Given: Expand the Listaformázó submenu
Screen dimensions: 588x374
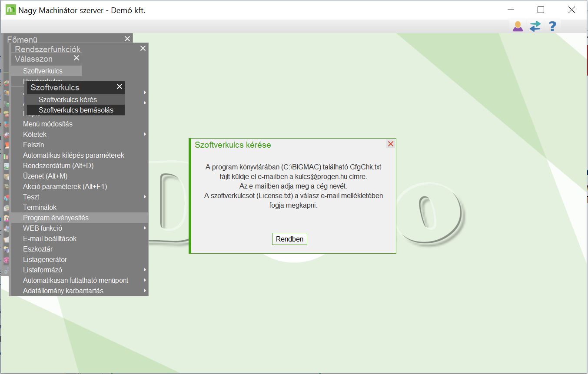Looking at the screenshot, I should [x=79, y=270].
